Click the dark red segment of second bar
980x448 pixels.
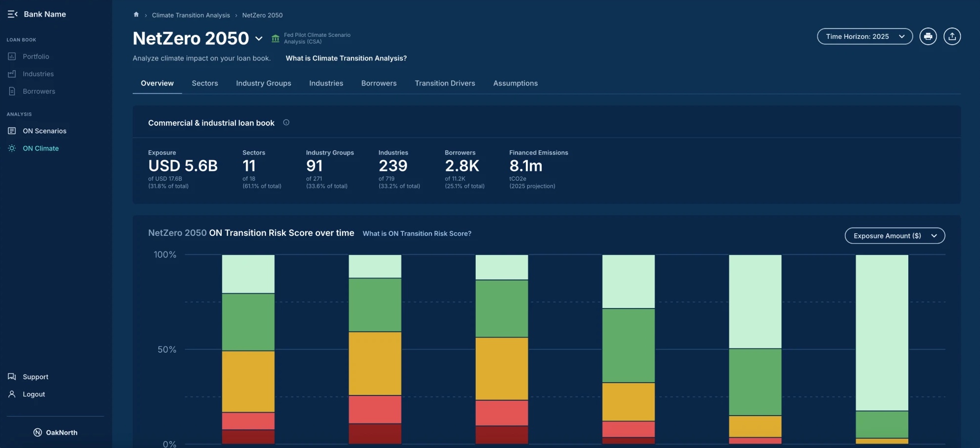click(x=375, y=433)
